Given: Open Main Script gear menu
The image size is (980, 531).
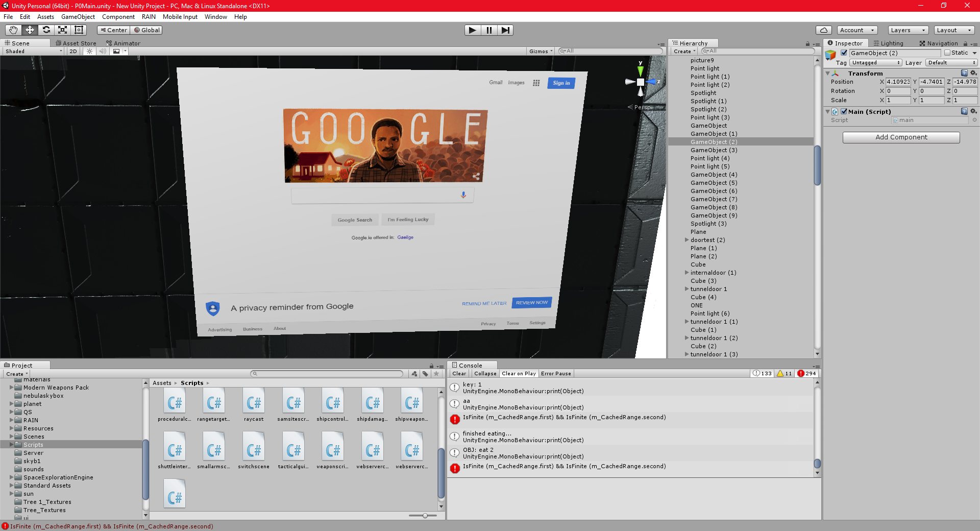Looking at the screenshot, I should click(x=973, y=111).
